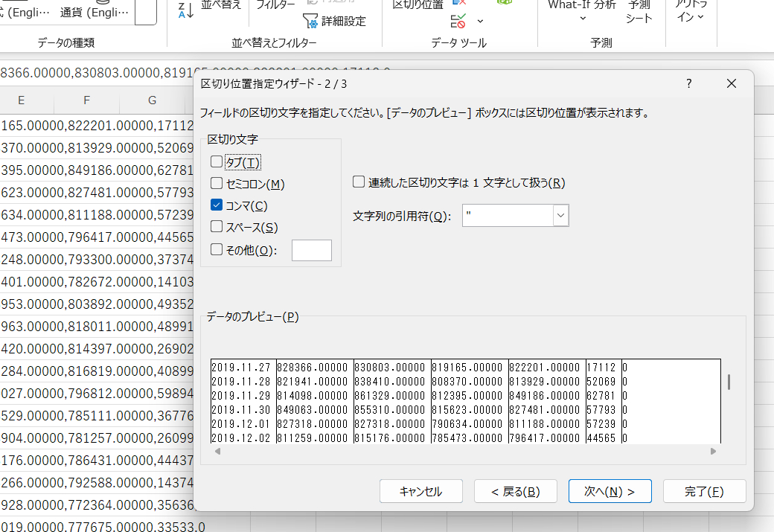Click the preview scroll-right arrow
This screenshot has height=532, width=774.
coord(713,451)
